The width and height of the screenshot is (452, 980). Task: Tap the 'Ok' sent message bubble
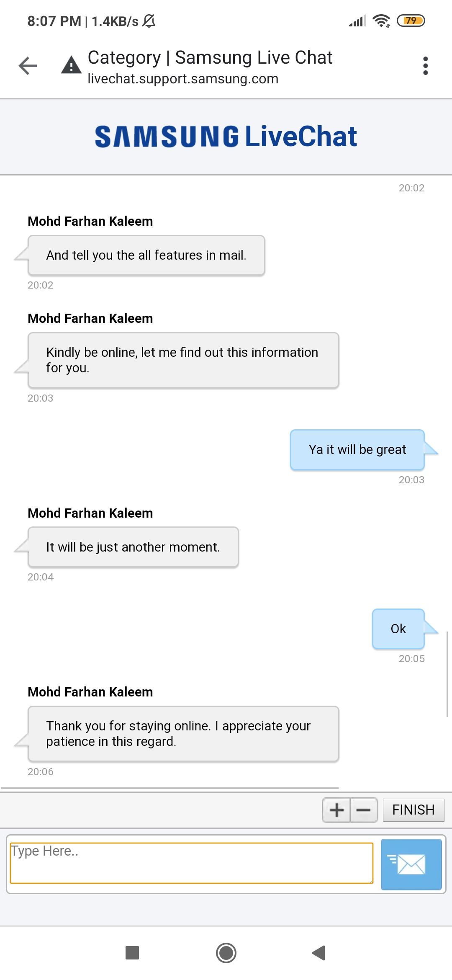tap(398, 629)
